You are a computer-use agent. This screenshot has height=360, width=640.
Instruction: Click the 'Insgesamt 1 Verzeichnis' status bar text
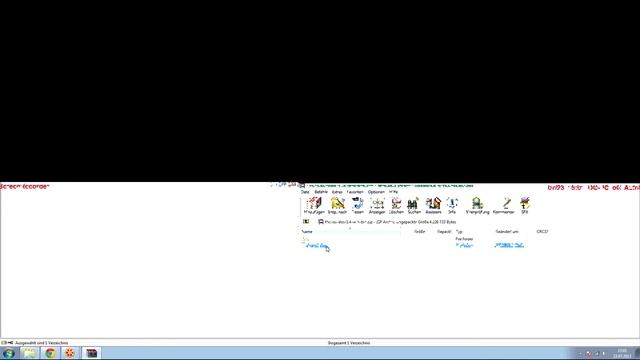point(349,343)
